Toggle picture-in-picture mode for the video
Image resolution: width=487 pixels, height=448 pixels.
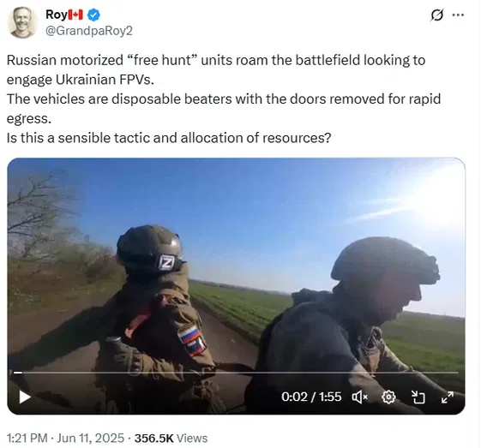tap(418, 397)
